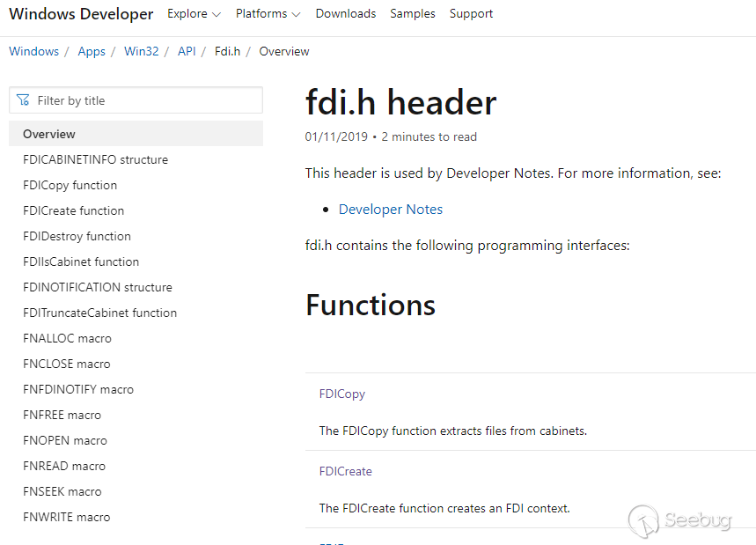The height and width of the screenshot is (545, 756).
Task: Click the filter funnel icon
Action: click(23, 100)
